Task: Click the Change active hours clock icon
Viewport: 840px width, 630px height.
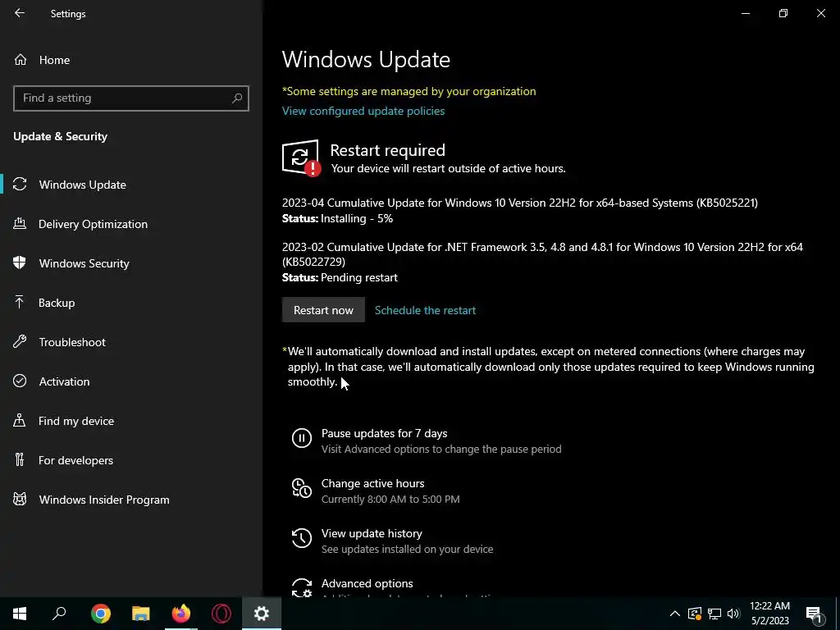Action: (302, 488)
